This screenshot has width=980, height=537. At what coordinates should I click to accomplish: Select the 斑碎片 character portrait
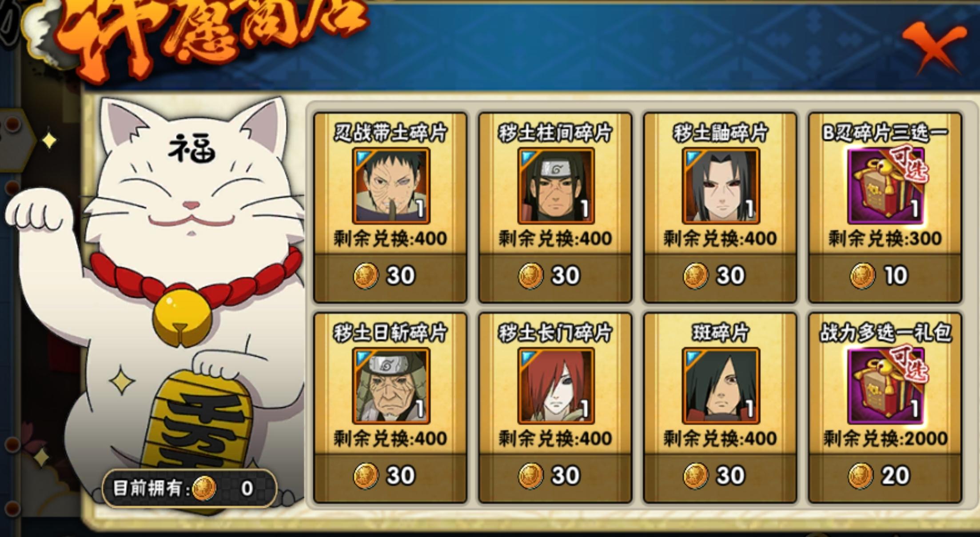(721, 386)
